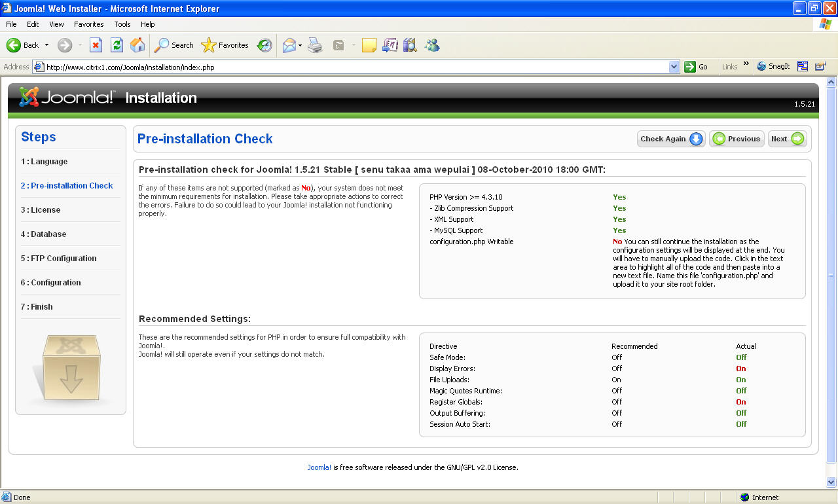This screenshot has height=504, width=838.
Task: Open the Edit menu
Action: (x=33, y=24)
